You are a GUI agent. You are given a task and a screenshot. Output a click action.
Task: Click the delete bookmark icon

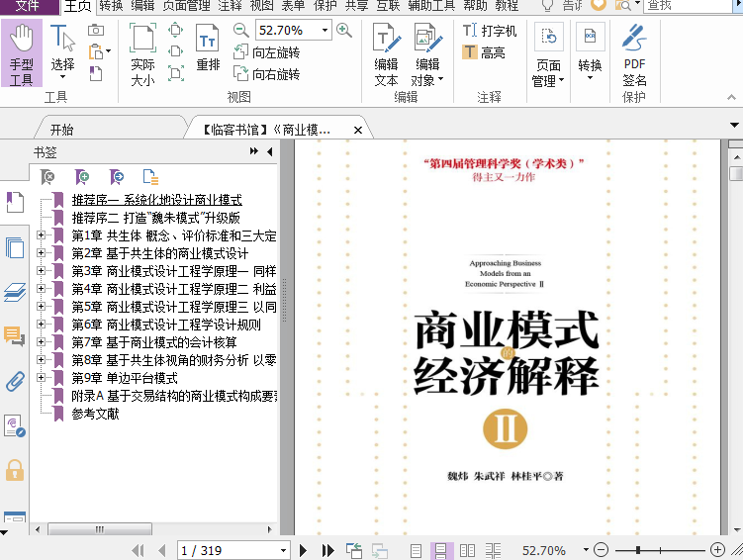(47, 177)
